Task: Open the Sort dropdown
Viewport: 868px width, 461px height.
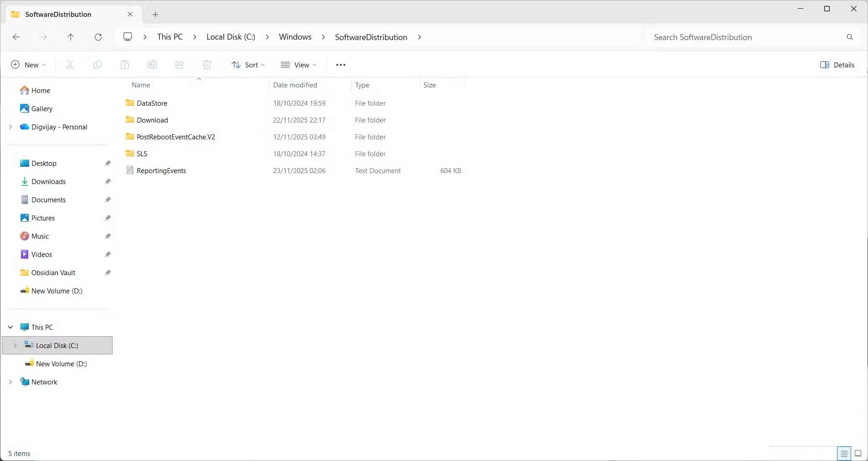Action: [x=248, y=65]
